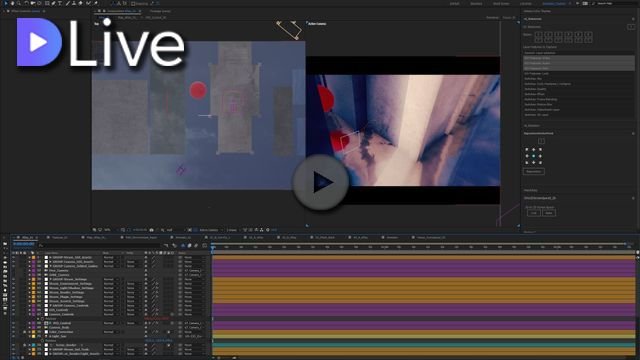Open blend mode dropdown for Camera_Controls
Viewport: 640px width, 360px height.
(111, 314)
